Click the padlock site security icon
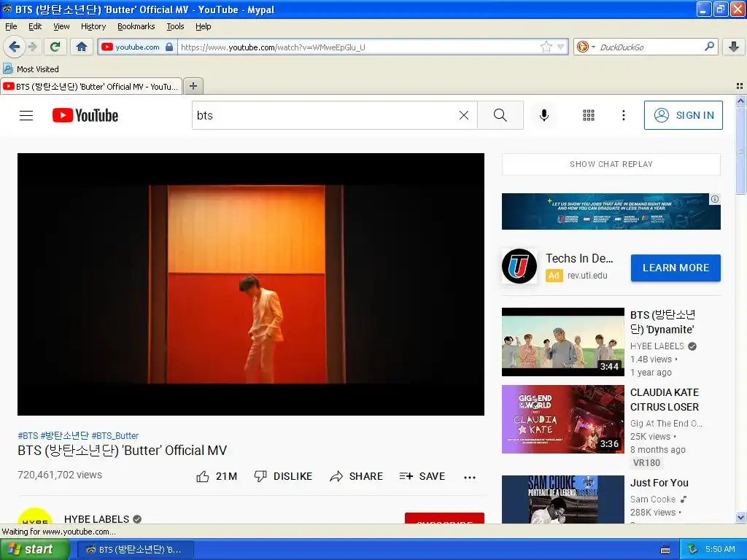Screen dimensions: 747x560 (x=169, y=47)
